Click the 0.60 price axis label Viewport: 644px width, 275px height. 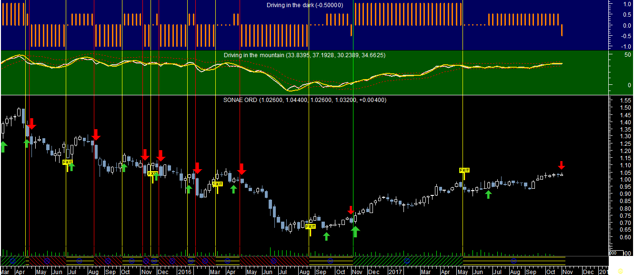[625, 237]
